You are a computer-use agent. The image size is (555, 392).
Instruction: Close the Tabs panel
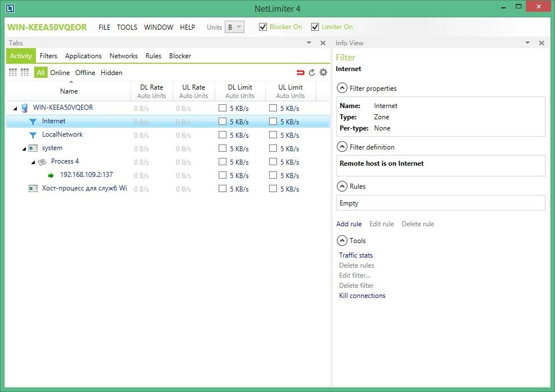click(x=323, y=43)
